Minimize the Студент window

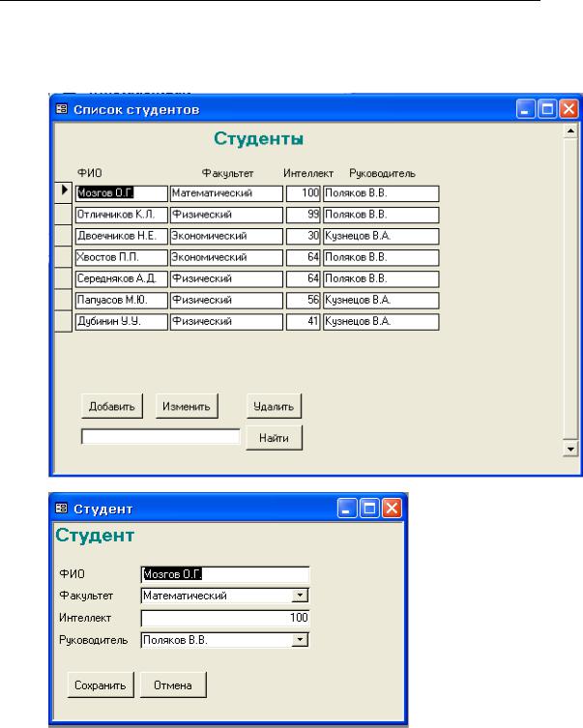pyautogui.click(x=347, y=509)
